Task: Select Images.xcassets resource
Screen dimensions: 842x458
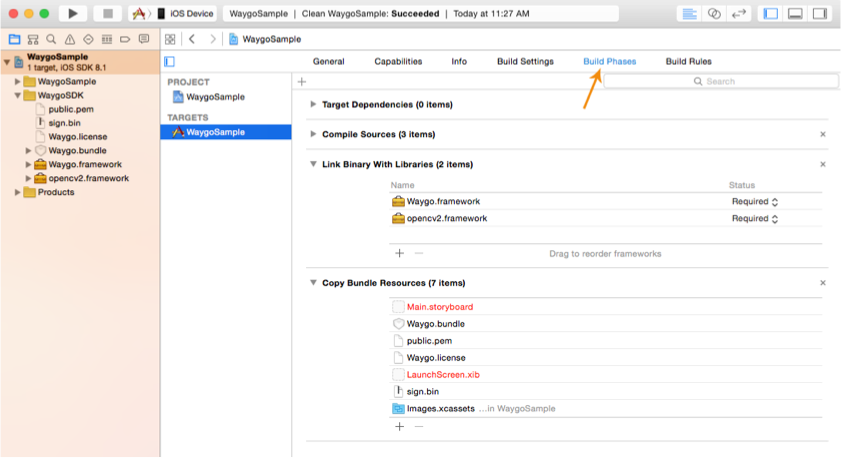Action: pos(605,409)
